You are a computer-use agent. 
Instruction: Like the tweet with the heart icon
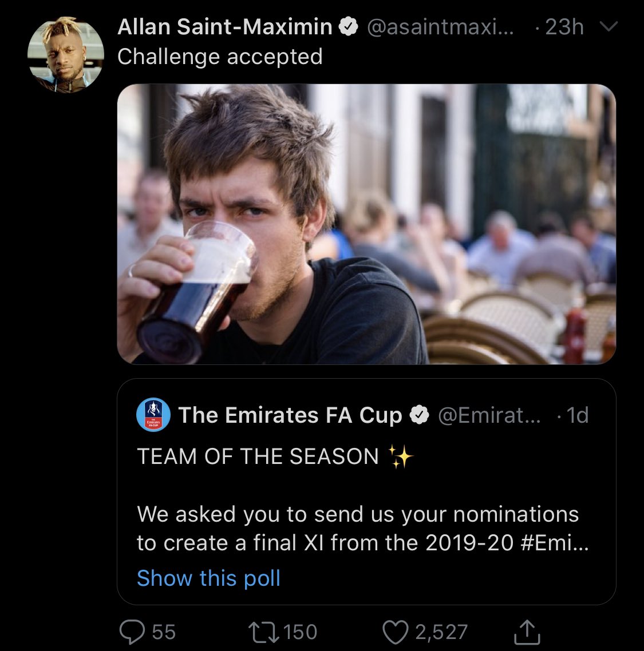click(394, 632)
